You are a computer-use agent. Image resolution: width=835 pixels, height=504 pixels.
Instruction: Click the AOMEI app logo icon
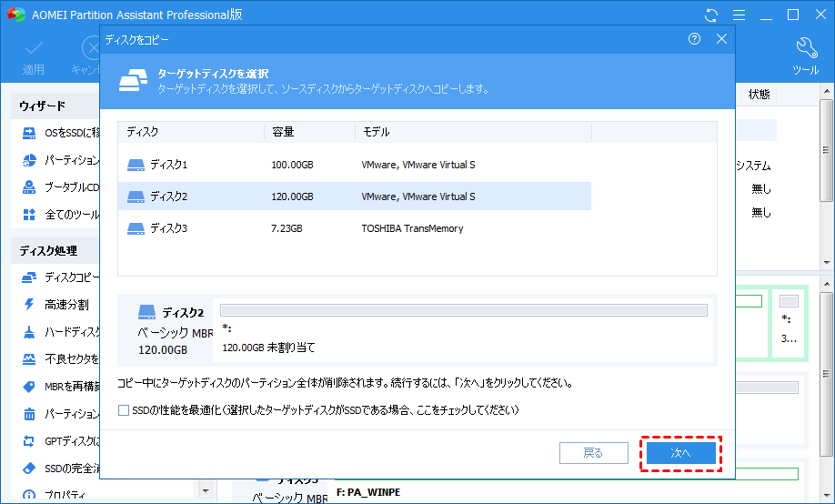[x=16, y=15]
